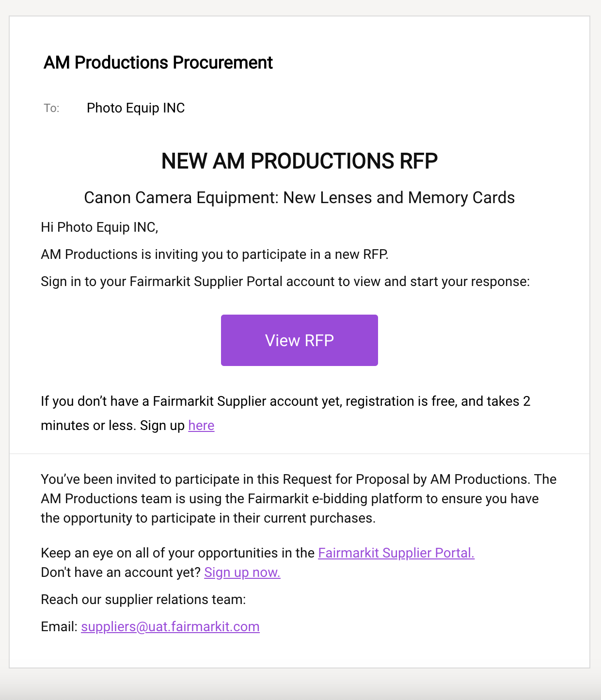Click the horizontal divider below sign up text
The height and width of the screenshot is (700, 601).
[300, 454]
